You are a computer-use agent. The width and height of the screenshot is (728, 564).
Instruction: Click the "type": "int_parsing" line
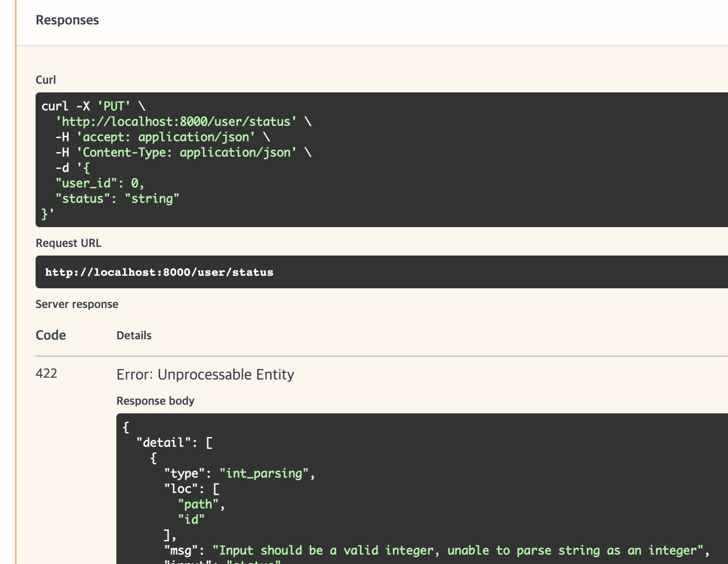(239, 473)
